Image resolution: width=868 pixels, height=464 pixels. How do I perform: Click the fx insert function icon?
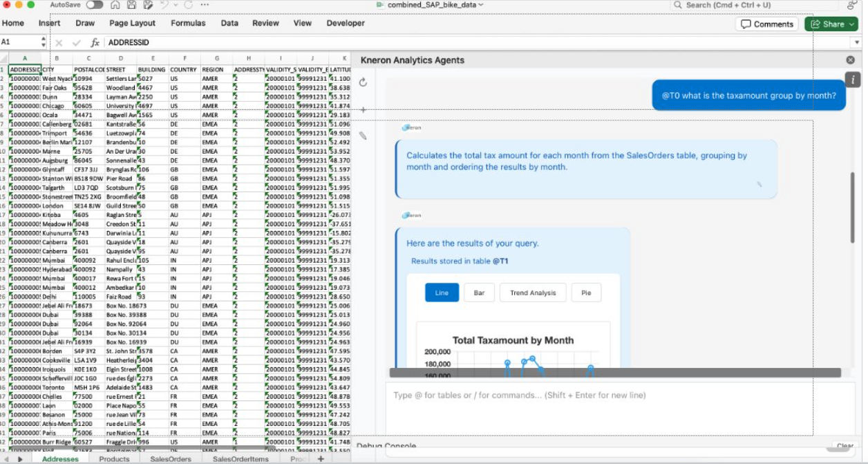click(x=95, y=43)
